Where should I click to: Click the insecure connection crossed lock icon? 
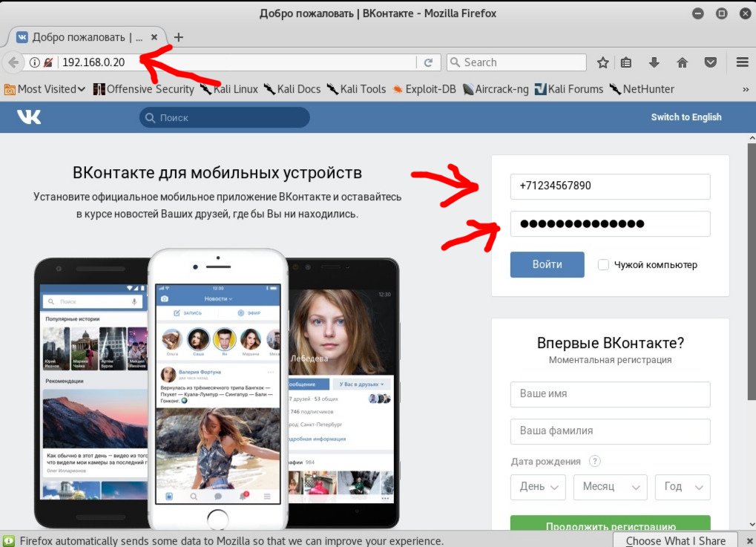(48, 62)
